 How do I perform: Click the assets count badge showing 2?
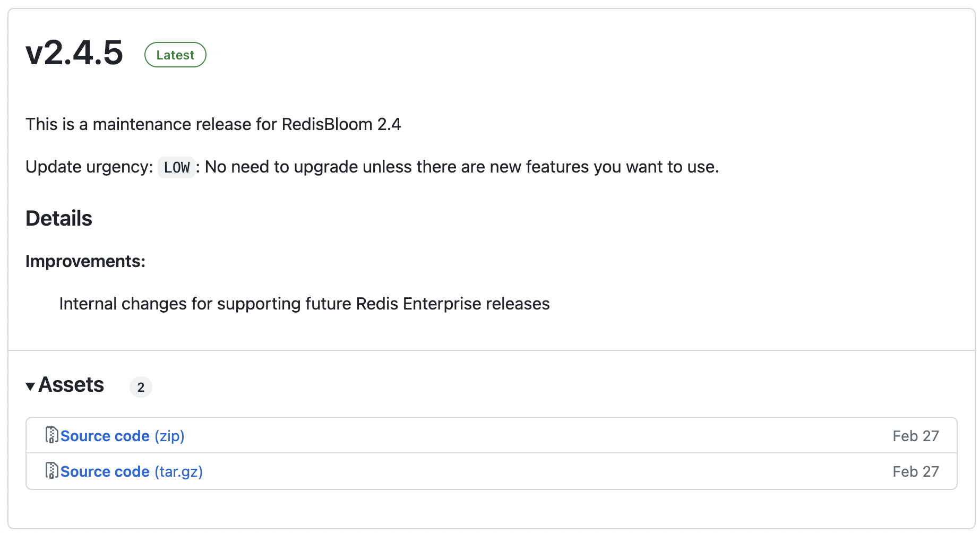141,387
